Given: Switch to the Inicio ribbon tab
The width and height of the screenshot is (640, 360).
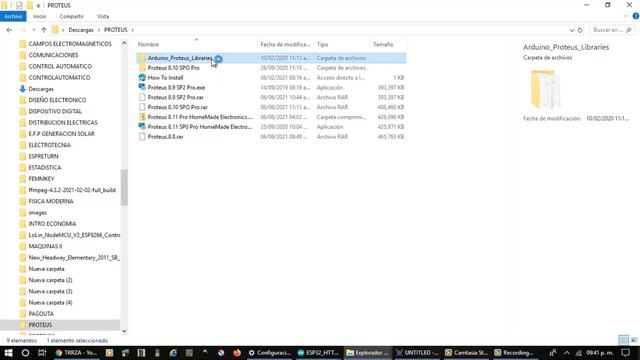Looking at the screenshot, I should coord(39,16).
